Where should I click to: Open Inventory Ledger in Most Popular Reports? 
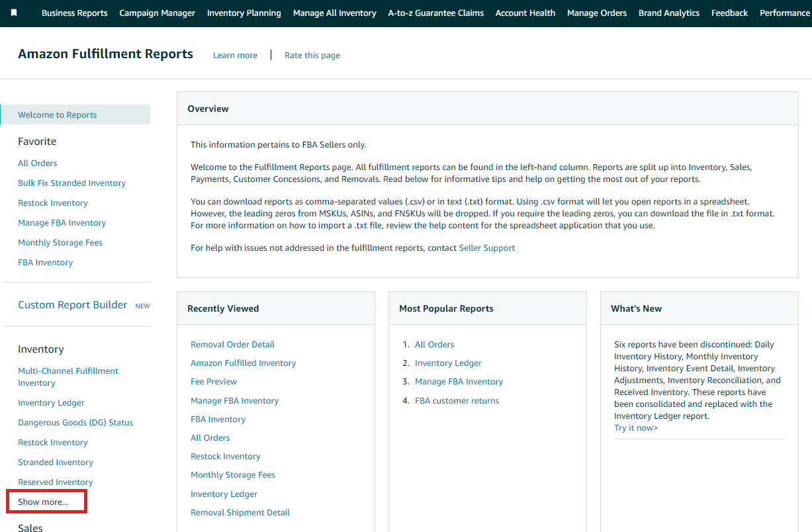[449, 363]
